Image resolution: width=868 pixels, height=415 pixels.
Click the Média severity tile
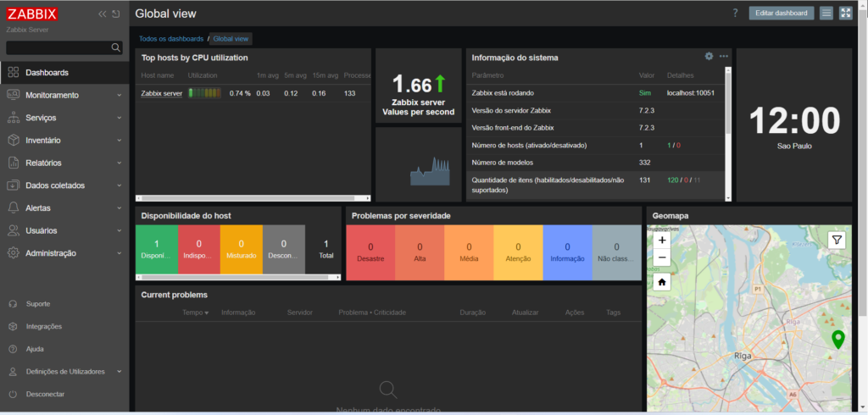[x=469, y=252]
